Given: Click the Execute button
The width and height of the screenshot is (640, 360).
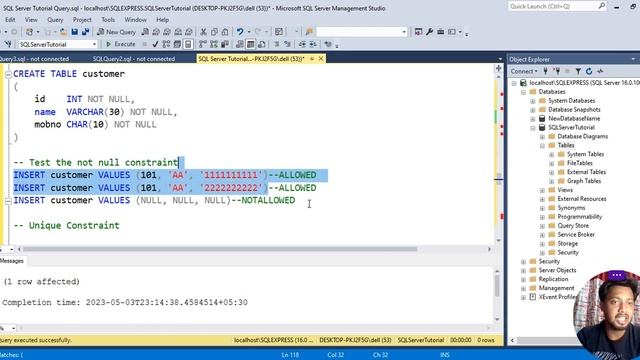Looking at the screenshot, I should click(x=121, y=44).
